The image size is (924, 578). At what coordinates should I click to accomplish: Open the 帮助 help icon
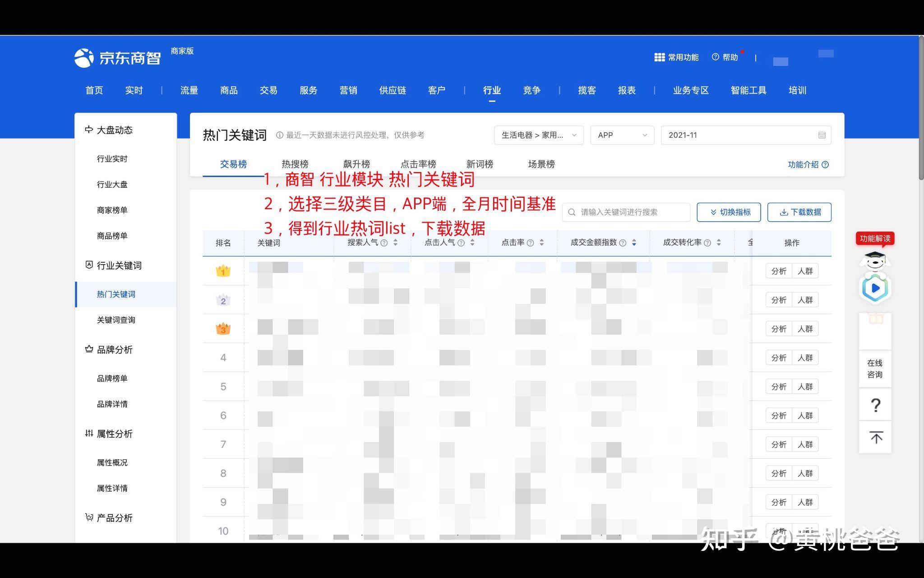tap(715, 57)
